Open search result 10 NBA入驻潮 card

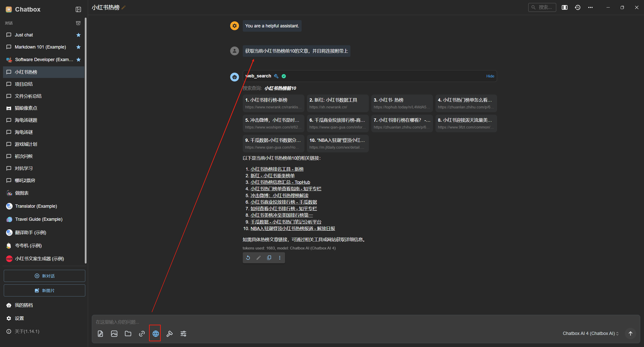338,143
